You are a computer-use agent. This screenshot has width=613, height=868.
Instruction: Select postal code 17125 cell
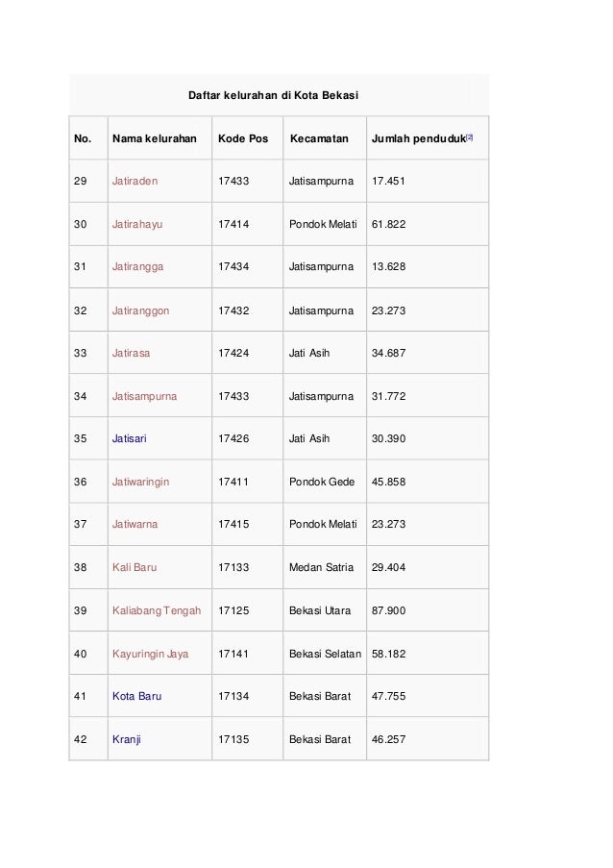pos(233,610)
